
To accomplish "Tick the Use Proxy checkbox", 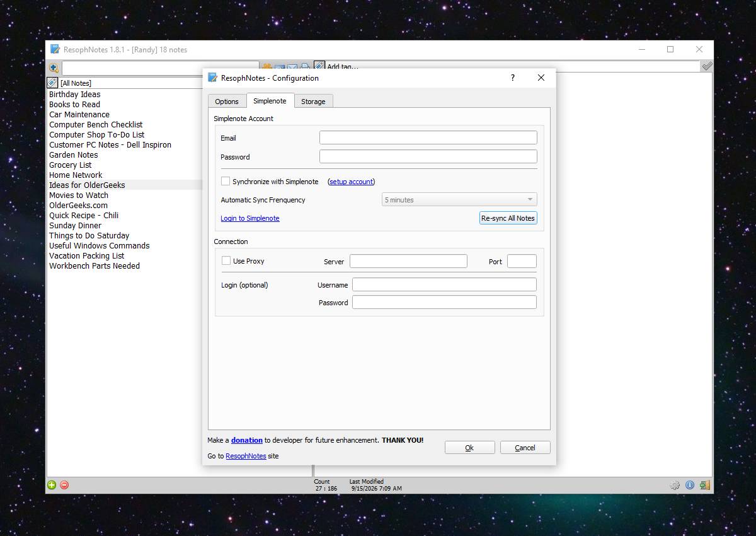I will [x=226, y=260].
